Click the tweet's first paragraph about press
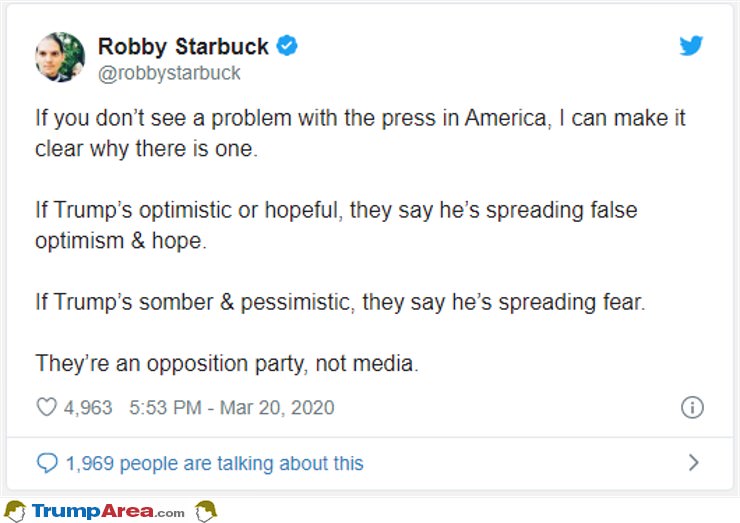 tap(360, 133)
